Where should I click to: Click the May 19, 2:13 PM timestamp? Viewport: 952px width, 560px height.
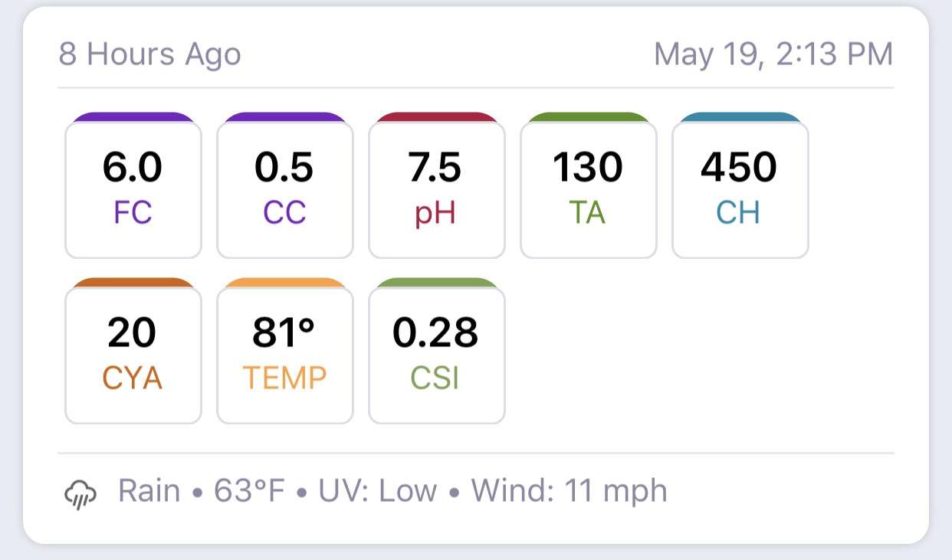tap(773, 54)
